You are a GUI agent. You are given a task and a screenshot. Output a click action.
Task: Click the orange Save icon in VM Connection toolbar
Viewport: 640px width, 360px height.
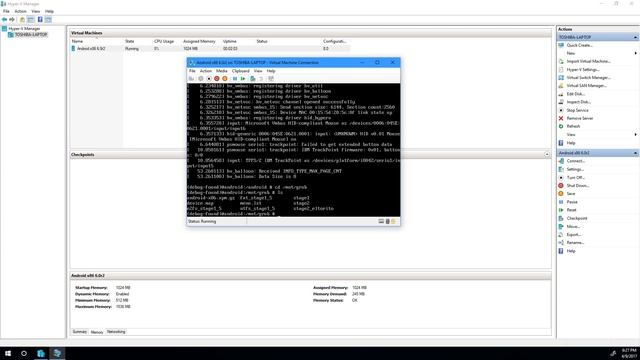tap(224, 78)
